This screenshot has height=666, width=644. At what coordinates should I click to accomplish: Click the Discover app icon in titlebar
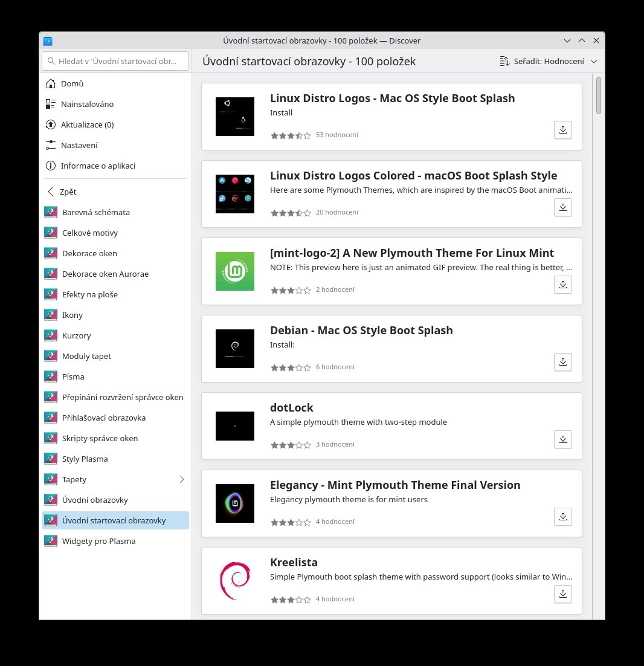(48, 40)
